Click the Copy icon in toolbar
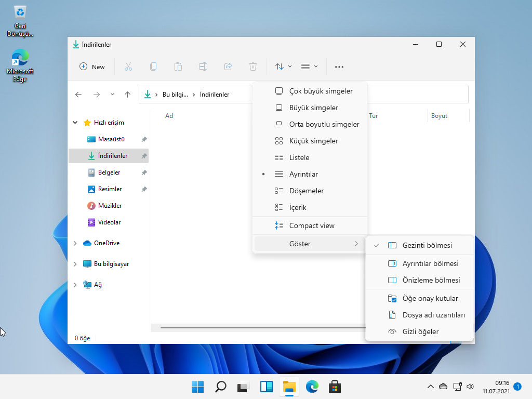This screenshot has height=399, width=532. 153,66
